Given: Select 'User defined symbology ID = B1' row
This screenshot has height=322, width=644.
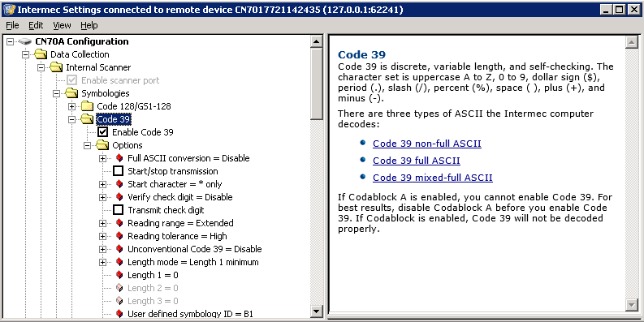Looking at the screenshot, I should [x=190, y=314].
